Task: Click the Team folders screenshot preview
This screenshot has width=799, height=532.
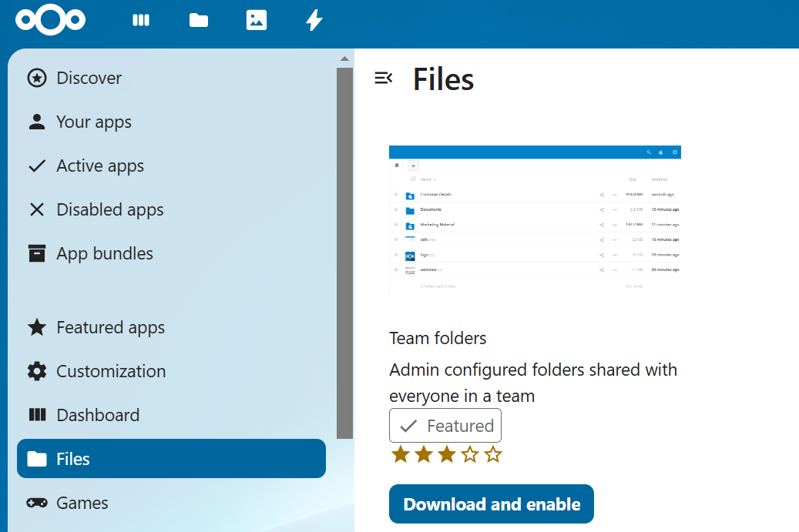Action: pos(535,219)
